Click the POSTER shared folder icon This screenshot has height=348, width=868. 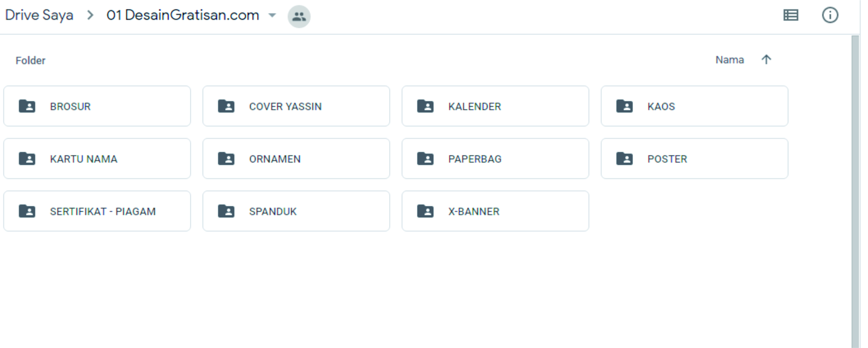tap(625, 159)
